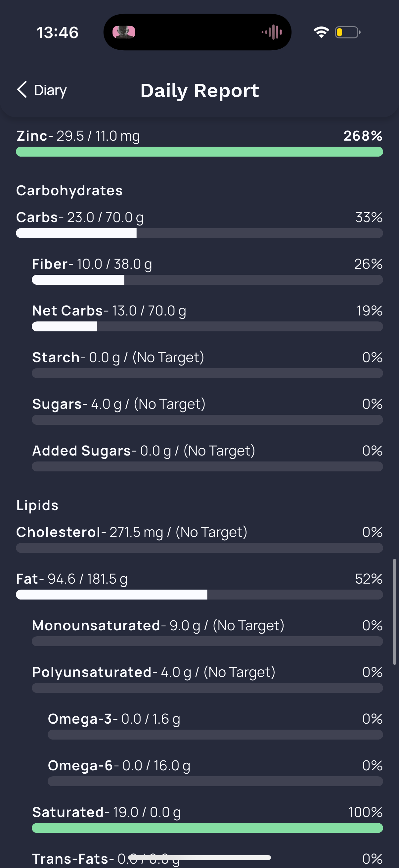Open the Zinc nutrient row
The image size is (399, 868).
coord(199,143)
